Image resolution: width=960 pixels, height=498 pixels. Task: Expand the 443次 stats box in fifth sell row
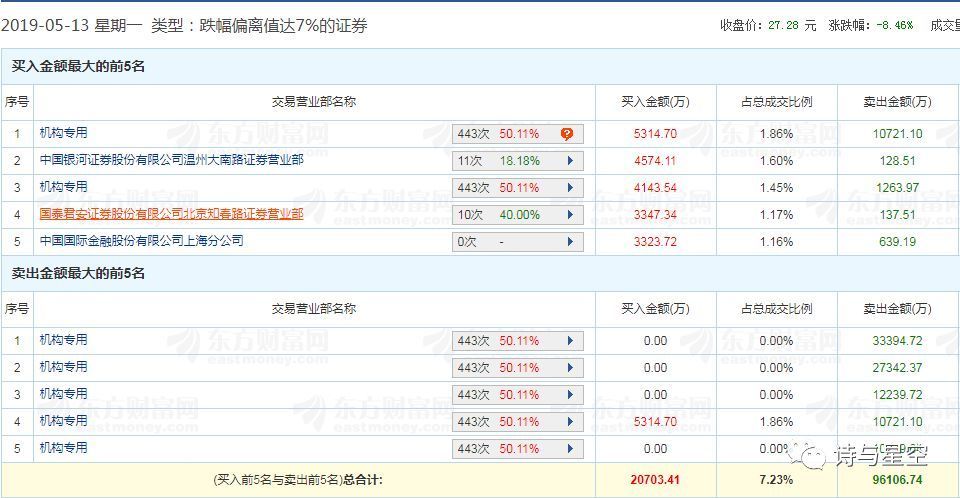tap(517, 449)
